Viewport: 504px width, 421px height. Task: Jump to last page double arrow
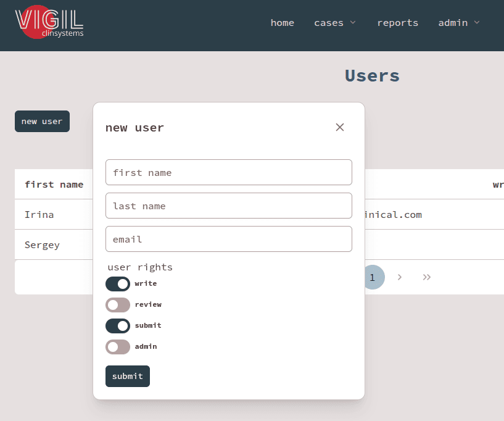[x=426, y=277]
